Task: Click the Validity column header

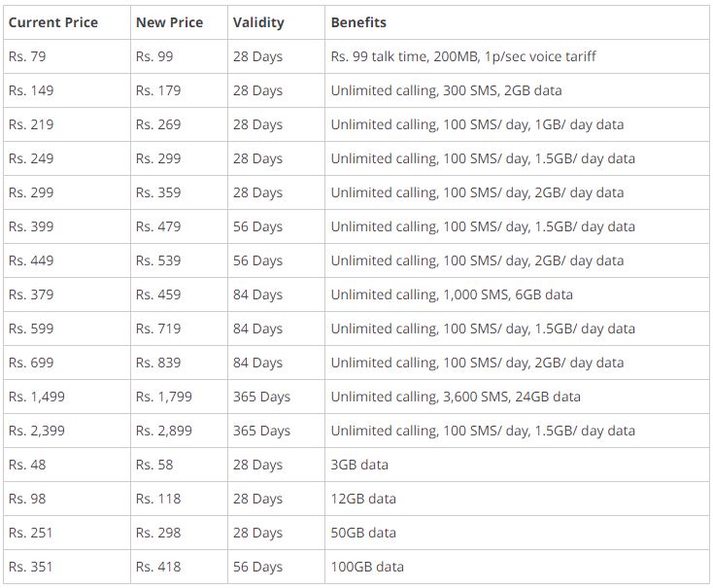Action: click(258, 22)
